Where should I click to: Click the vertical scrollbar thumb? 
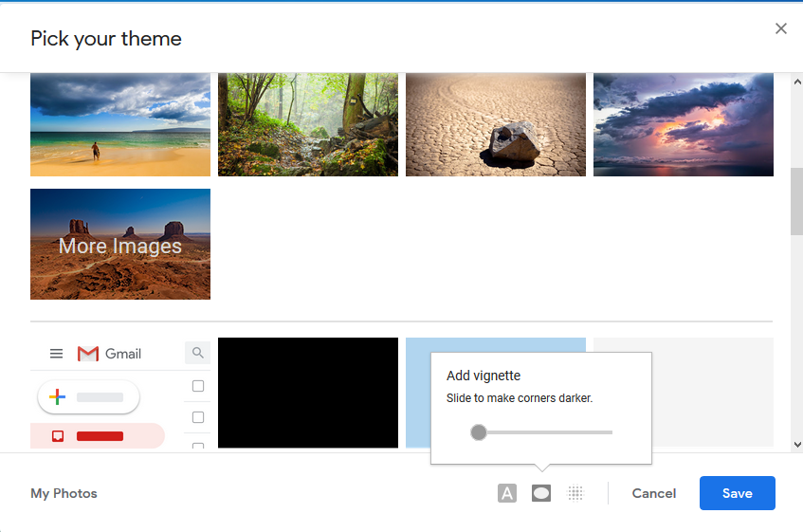click(797, 201)
